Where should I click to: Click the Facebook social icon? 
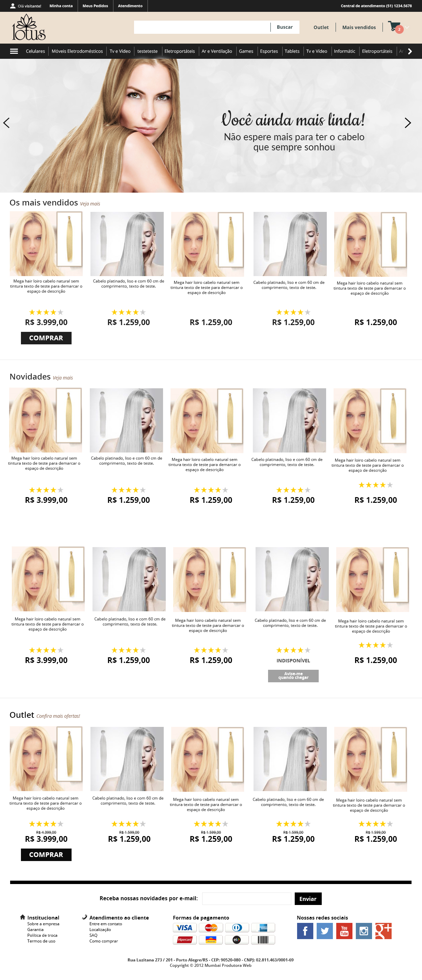305,931
